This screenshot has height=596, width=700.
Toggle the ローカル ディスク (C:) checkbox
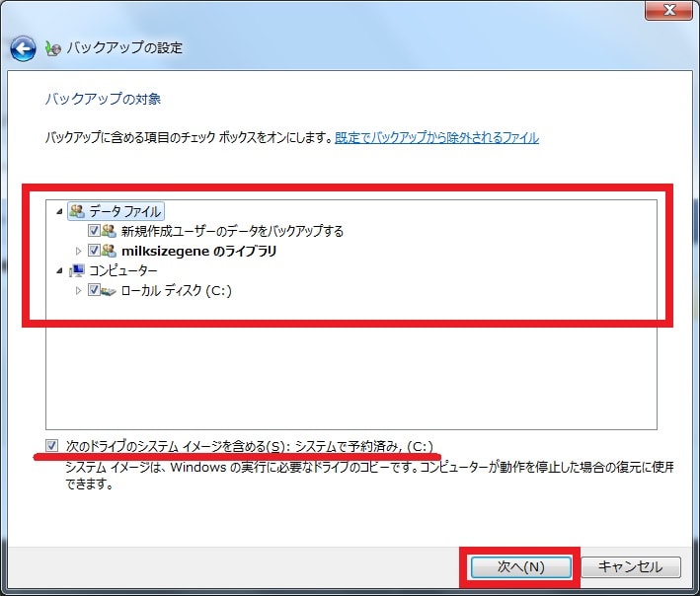pos(94,290)
